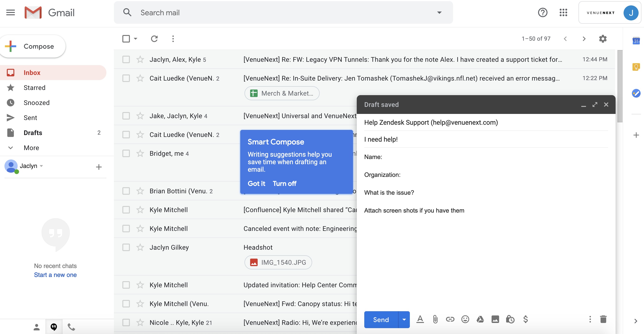Image resolution: width=644 pixels, height=334 pixels.
Task: Toggle confidential mode lock-clock icon
Action: click(510, 319)
